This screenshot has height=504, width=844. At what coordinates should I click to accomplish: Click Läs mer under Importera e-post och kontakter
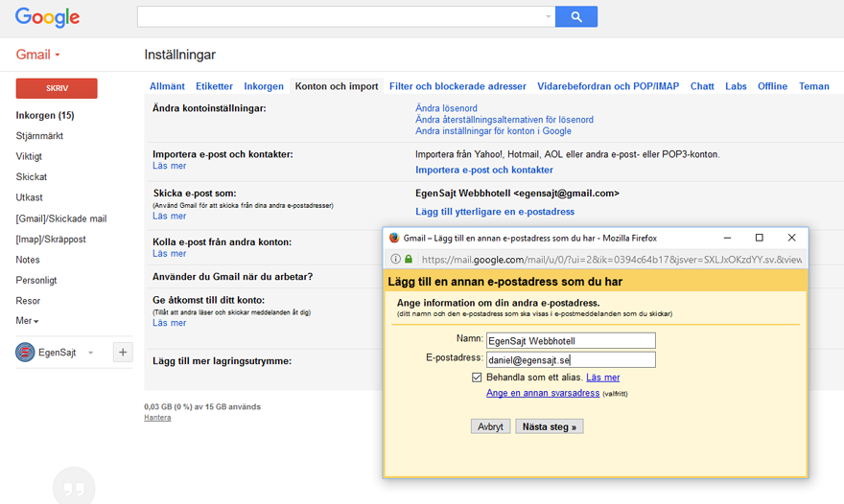pos(169,166)
